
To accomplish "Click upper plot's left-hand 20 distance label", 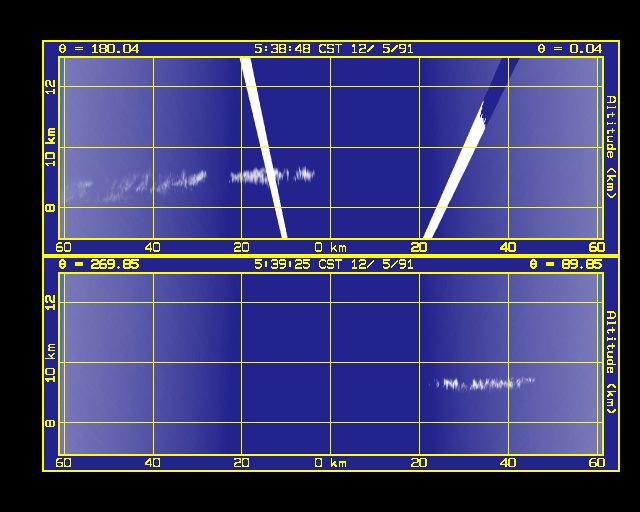I will click(242, 247).
